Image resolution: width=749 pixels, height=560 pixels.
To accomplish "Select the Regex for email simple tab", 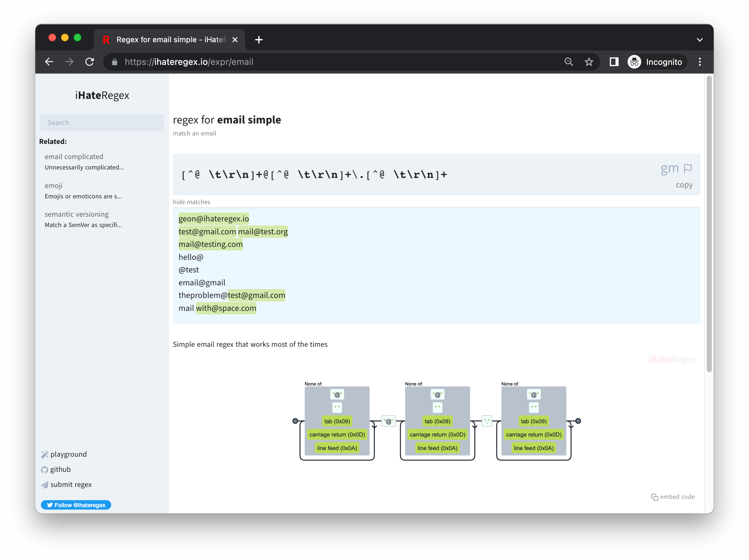I will click(x=169, y=40).
